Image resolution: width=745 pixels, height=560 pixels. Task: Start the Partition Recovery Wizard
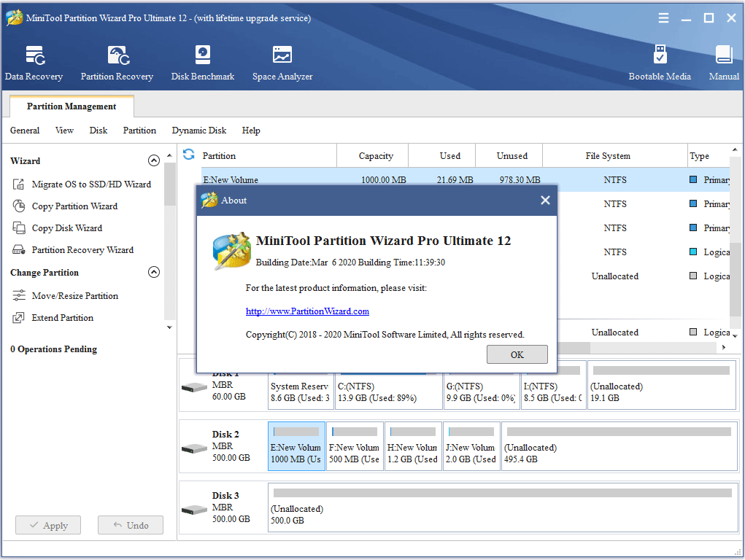click(73, 250)
